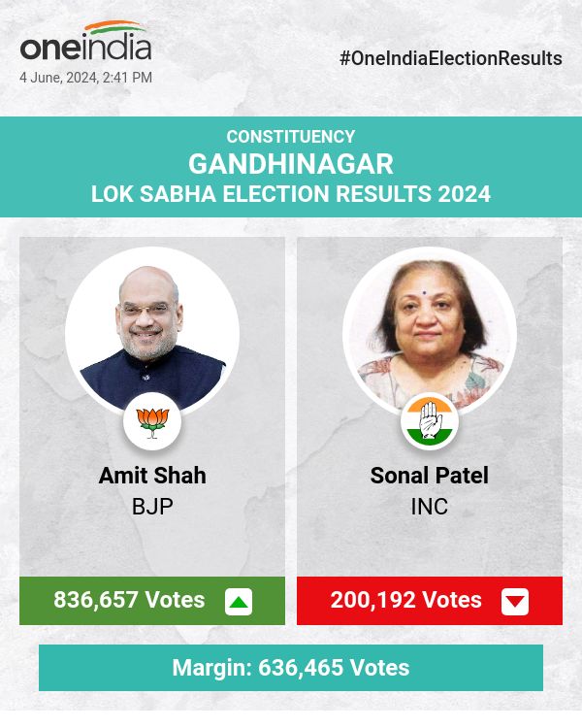Click the oneindia logo
This screenshot has height=728, width=582.
coord(85,47)
